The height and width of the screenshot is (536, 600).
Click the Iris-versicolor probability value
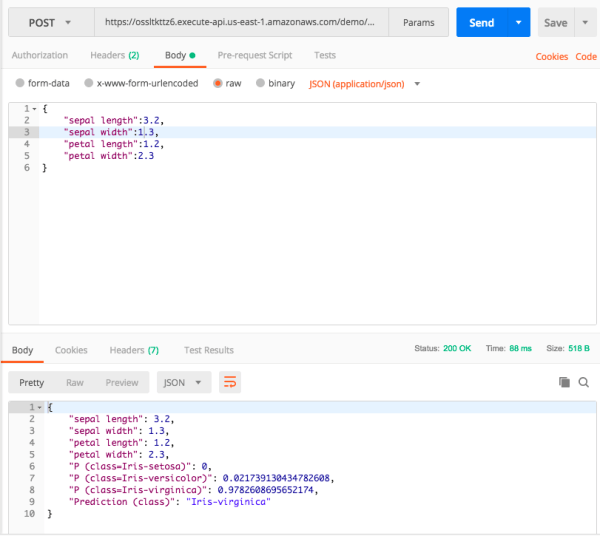(276, 478)
